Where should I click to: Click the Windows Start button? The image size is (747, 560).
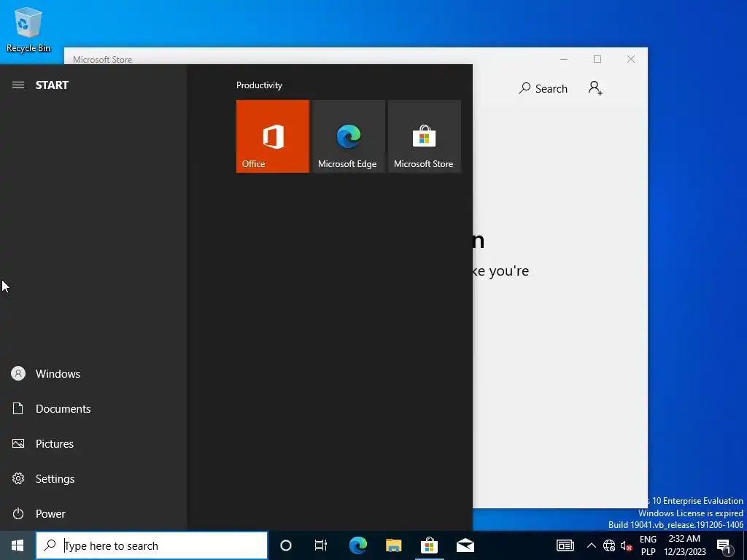pos(18,545)
